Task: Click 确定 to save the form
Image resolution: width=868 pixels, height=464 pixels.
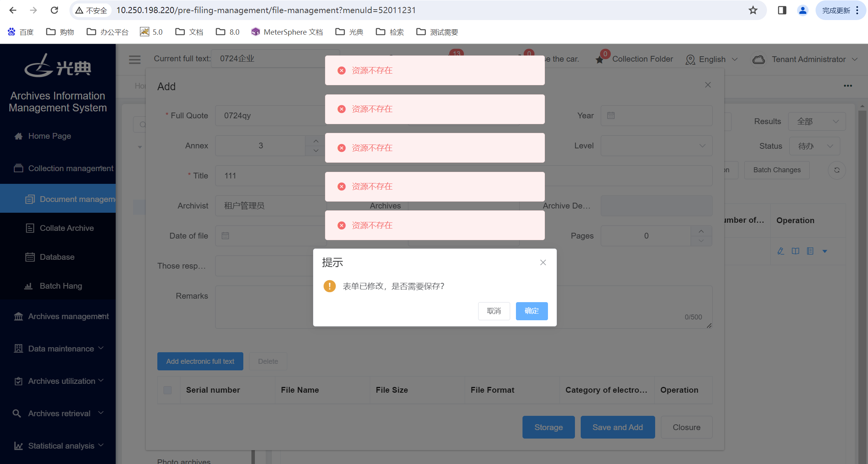Action: 532,311
